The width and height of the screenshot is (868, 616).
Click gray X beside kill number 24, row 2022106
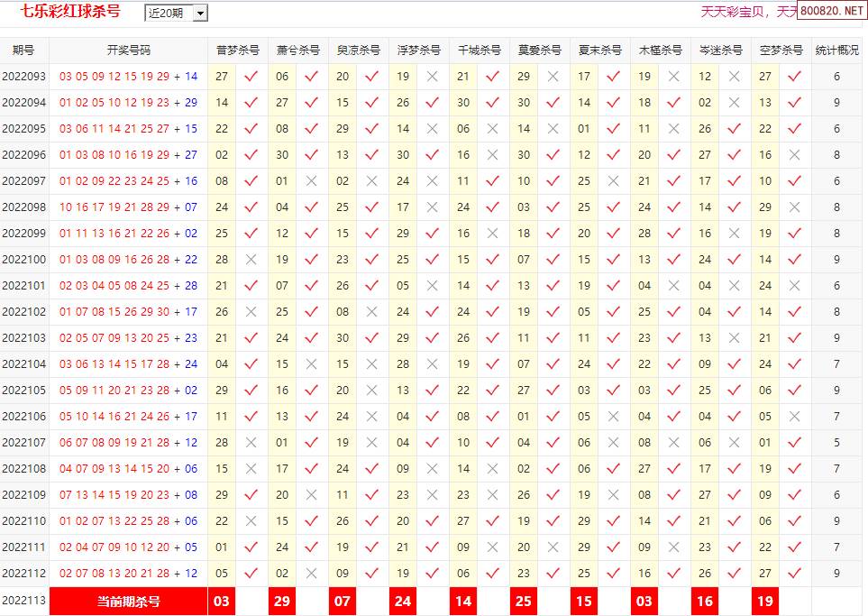click(371, 416)
